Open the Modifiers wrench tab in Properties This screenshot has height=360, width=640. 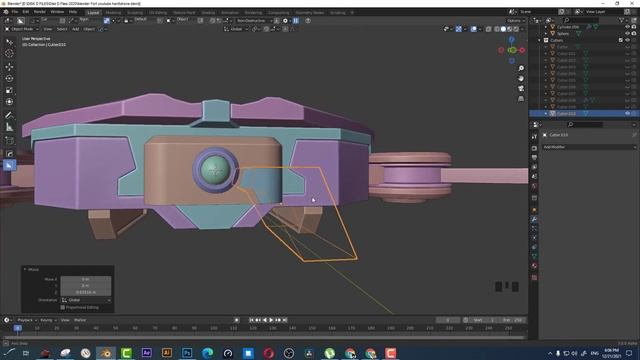pos(534,220)
